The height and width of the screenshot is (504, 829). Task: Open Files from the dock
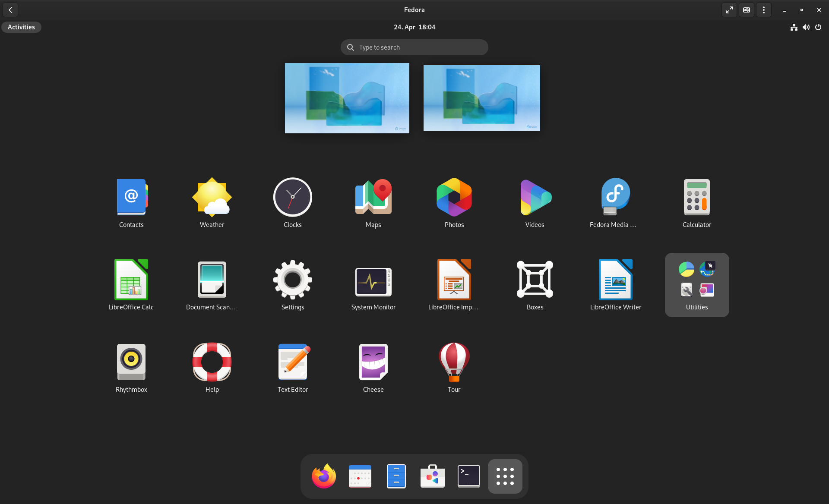[396, 476]
